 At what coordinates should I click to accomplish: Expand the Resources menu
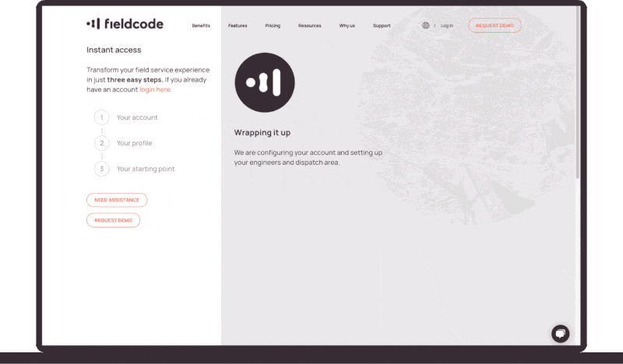coord(309,26)
